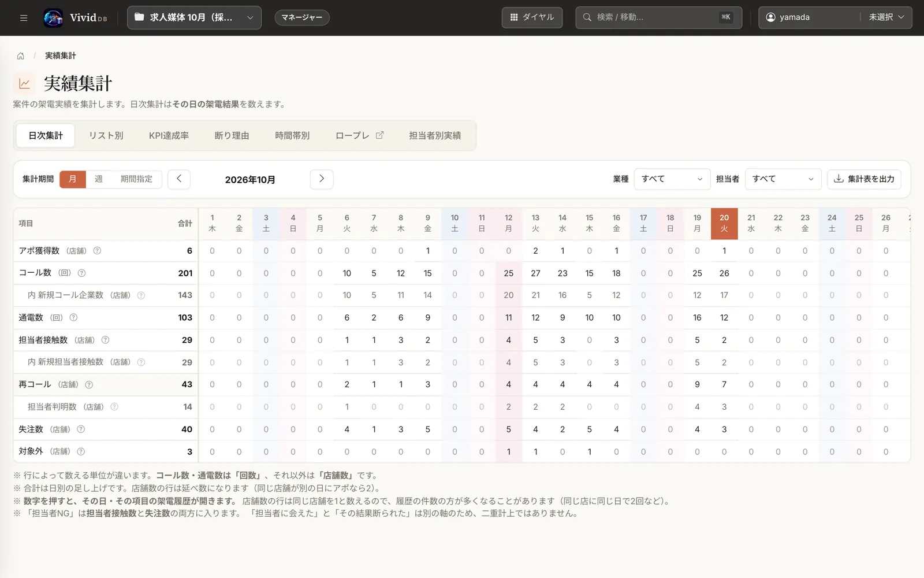
Task: Click 再コール value 7 on day 20
Action: click(x=724, y=384)
